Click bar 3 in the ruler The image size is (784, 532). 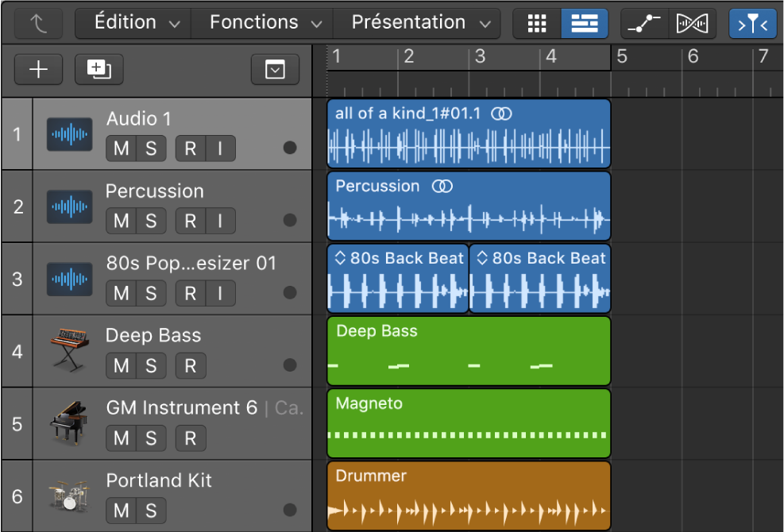(x=480, y=56)
